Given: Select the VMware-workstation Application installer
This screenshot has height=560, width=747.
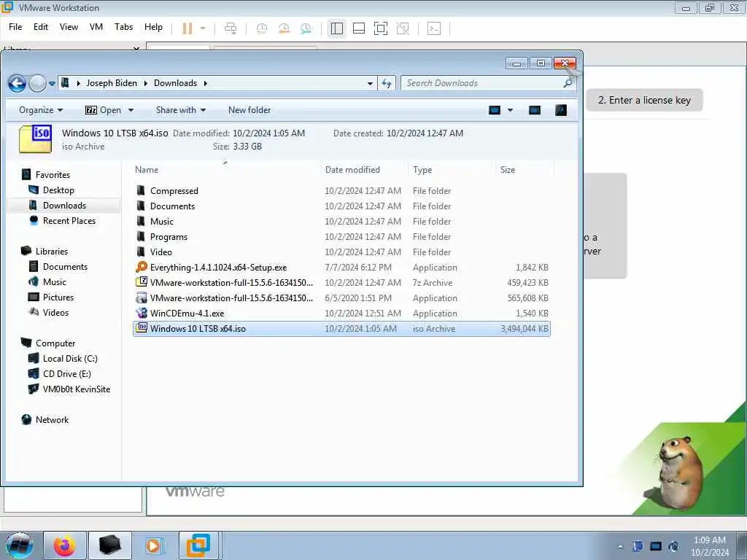Looking at the screenshot, I should tap(341, 298).
